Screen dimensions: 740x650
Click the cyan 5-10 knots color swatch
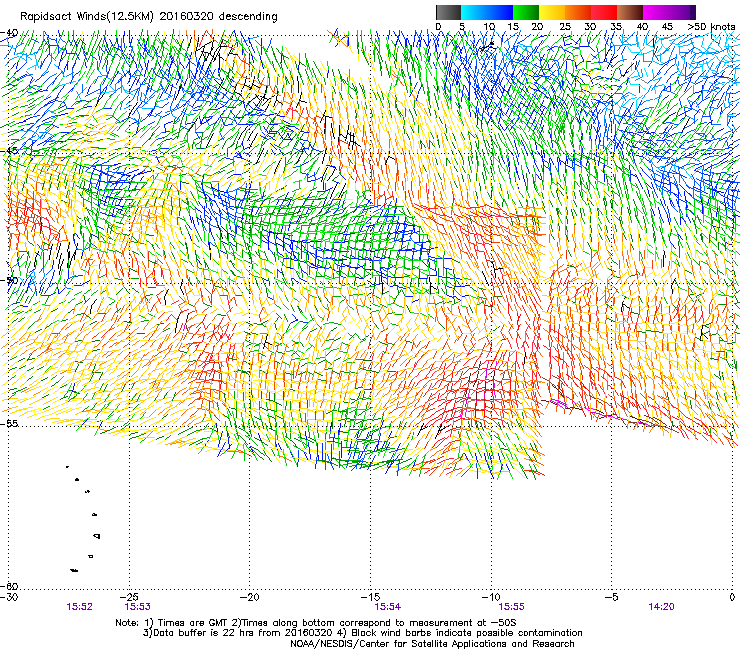474,12
